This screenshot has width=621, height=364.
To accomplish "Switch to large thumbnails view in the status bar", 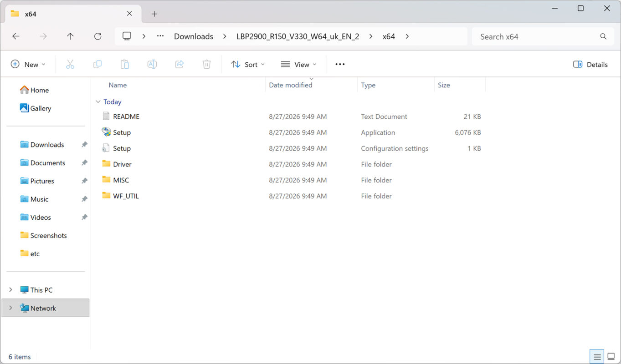I will (x=611, y=357).
